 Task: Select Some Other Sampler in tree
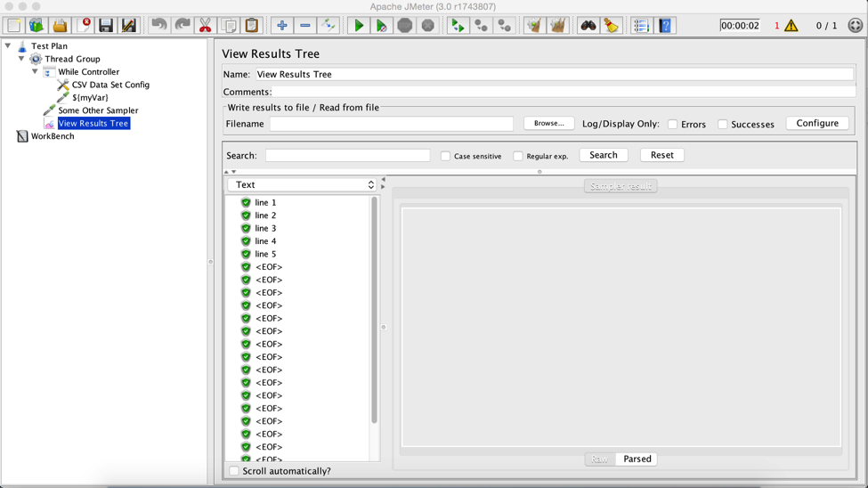98,110
